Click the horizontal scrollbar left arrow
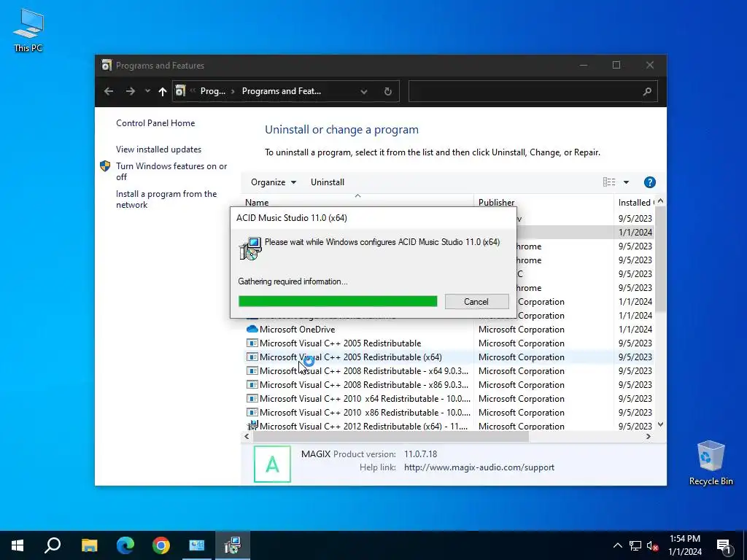Image resolution: width=747 pixels, height=560 pixels. 247,436
